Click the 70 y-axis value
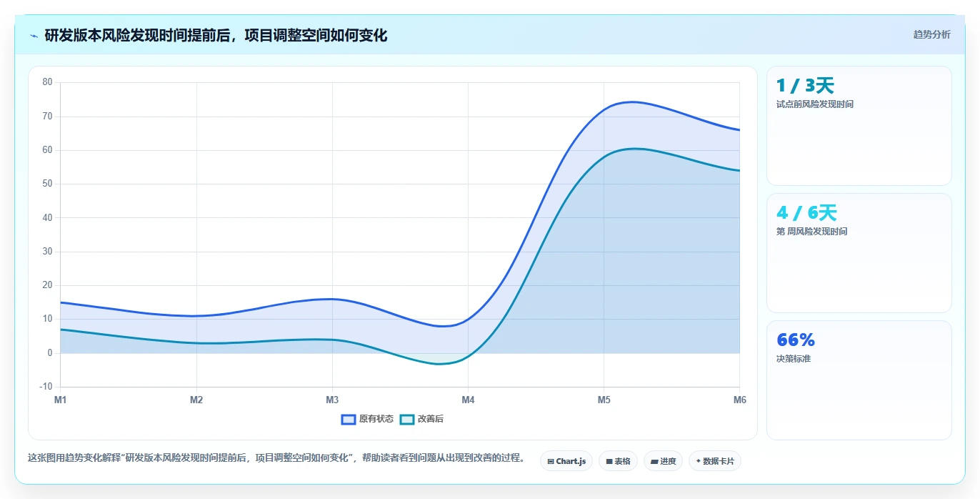 tap(47, 116)
